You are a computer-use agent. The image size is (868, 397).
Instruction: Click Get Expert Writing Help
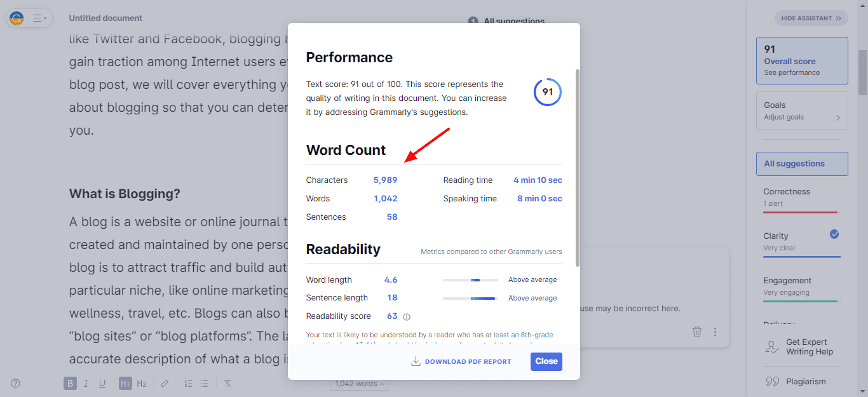click(802, 347)
